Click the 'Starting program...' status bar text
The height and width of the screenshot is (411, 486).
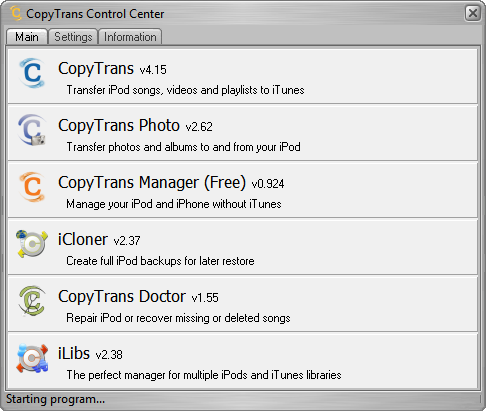[x=55, y=399]
